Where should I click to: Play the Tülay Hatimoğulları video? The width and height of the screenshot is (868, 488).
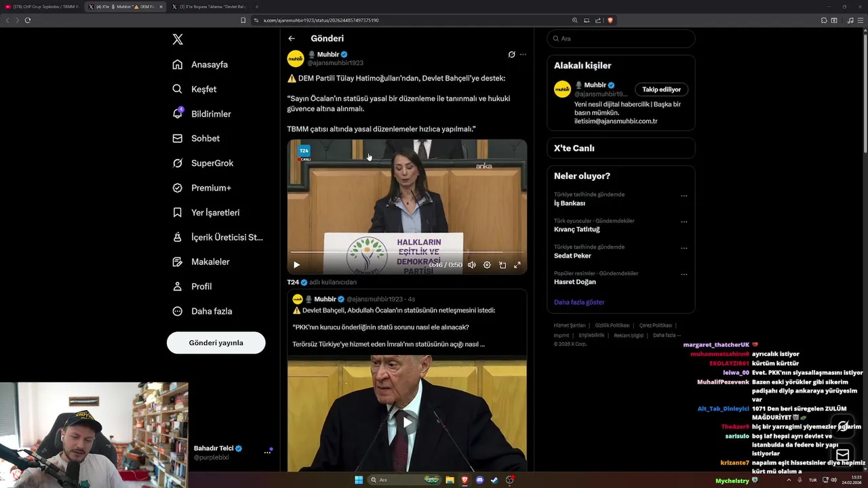point(296,265)
